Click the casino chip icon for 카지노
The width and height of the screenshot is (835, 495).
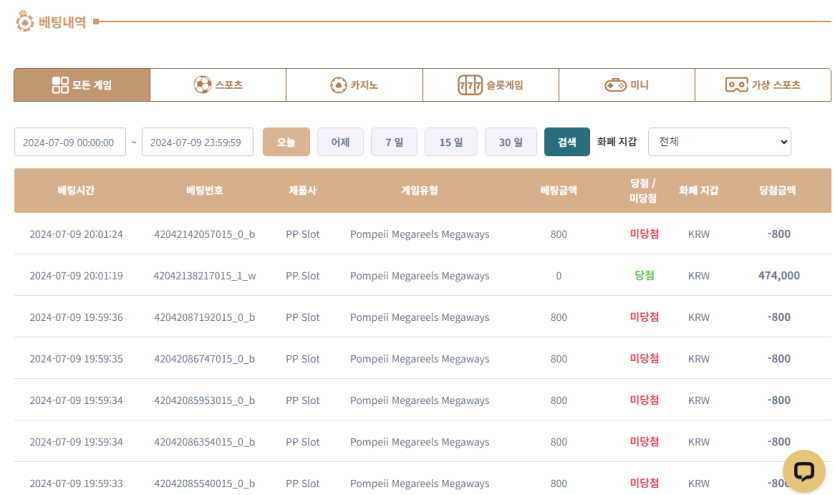(338, 85)
